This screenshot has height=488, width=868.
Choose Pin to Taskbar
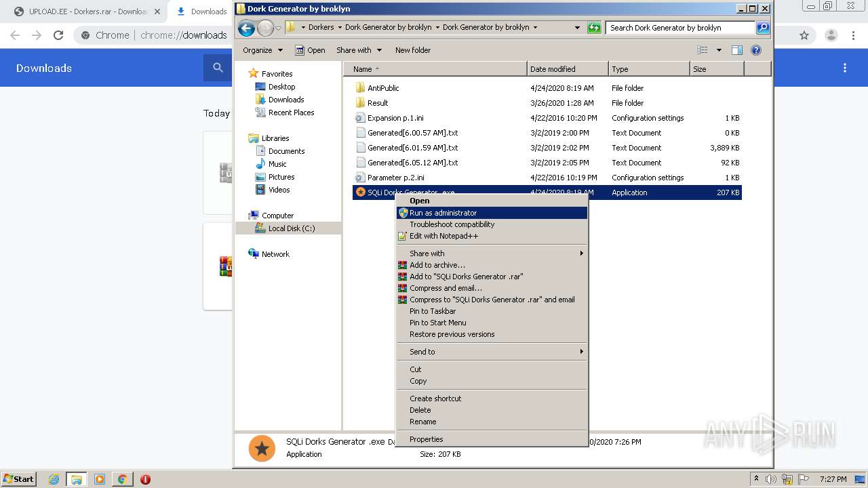(x=492, y=311)
